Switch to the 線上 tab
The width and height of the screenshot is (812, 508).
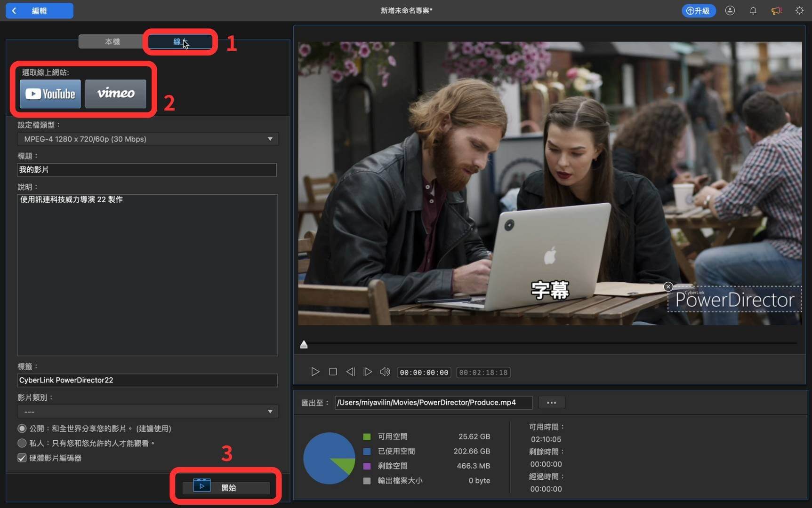pyautogui.click(x=180, y=41)
